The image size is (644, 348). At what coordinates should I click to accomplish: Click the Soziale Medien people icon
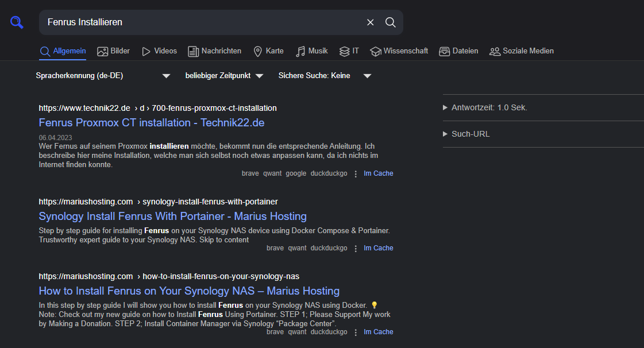tap(495, 51)
